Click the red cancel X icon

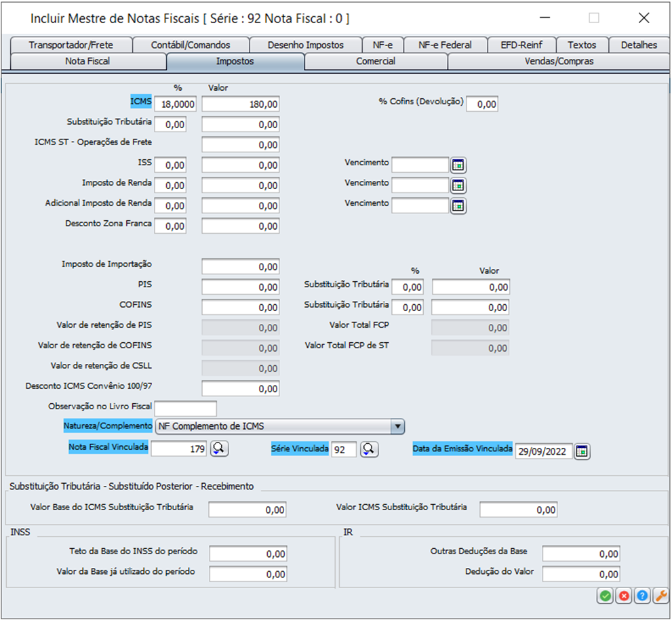623,596
